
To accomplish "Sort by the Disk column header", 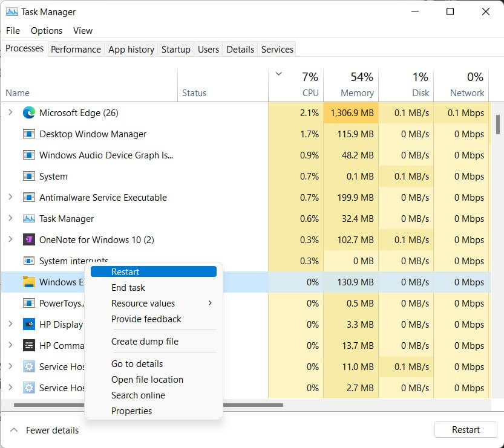I will (x=406, y=85).
